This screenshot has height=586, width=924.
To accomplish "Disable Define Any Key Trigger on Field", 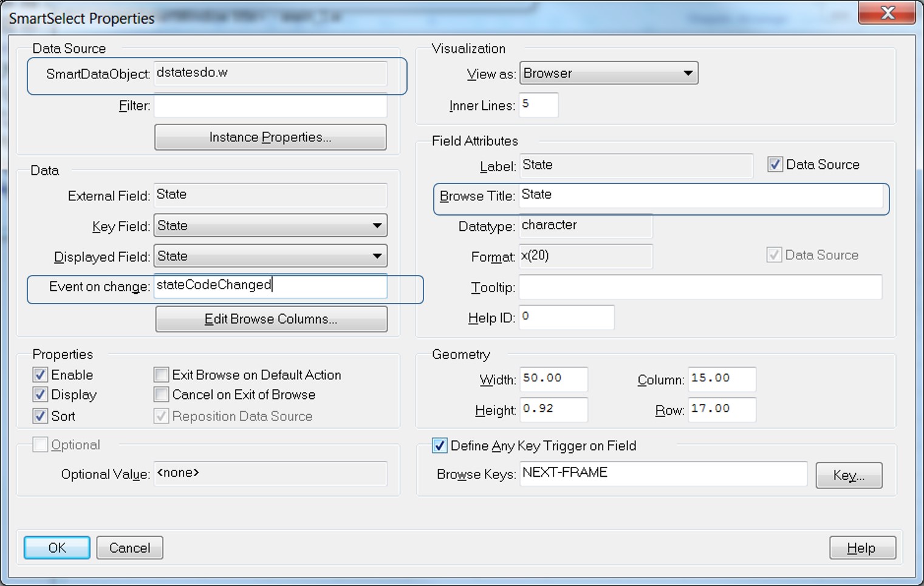I will click(x=439, y=446).
